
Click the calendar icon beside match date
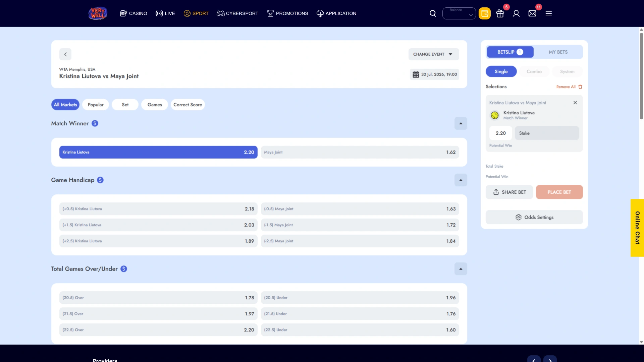416,74
